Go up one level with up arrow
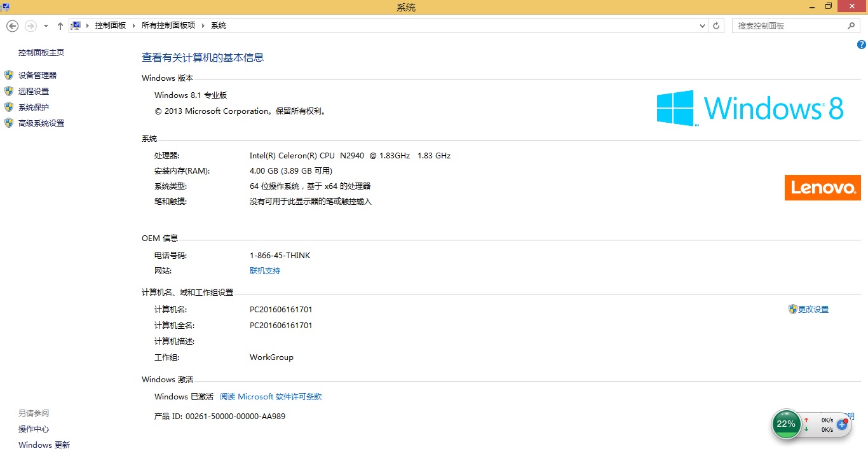The width and height of the screenshot is (868, 463). point(60,26)
